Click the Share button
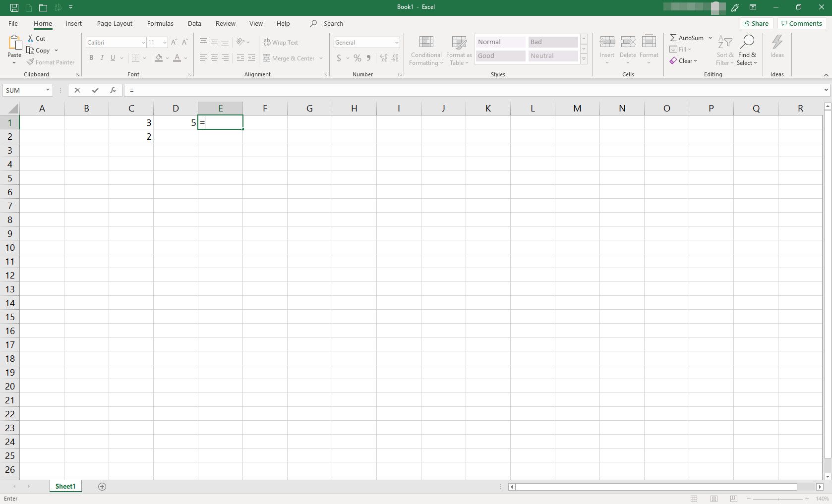This screenshot has width=832, height=504. (x=756, y=23)
